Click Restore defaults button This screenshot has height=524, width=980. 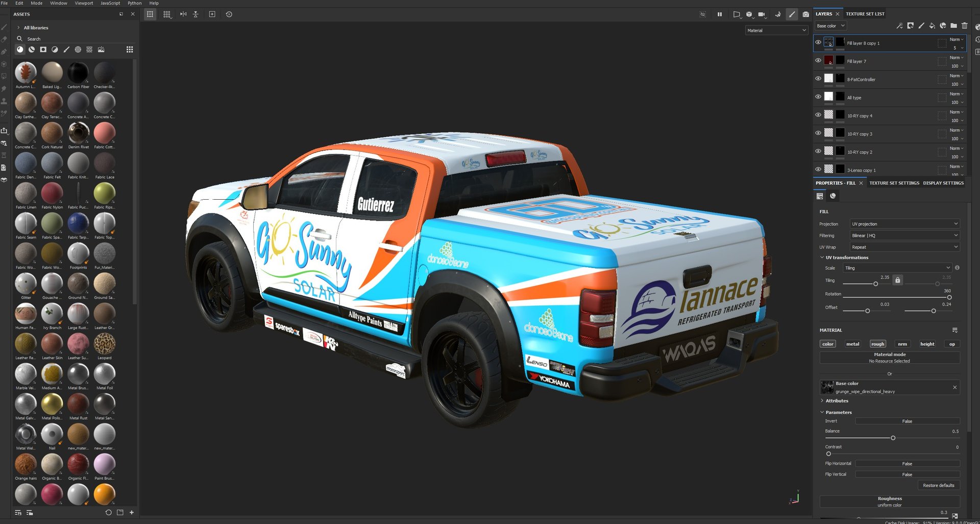tap(939, 485)
